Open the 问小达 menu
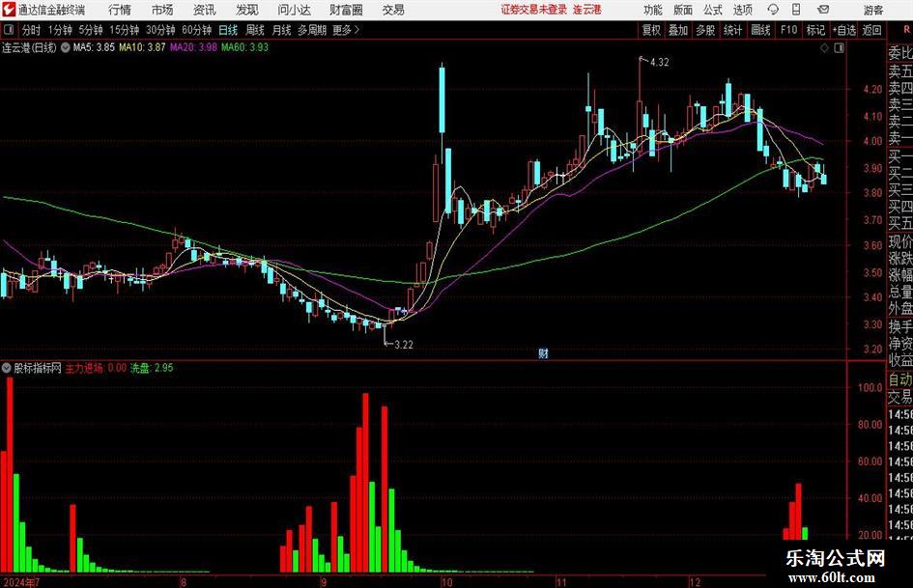This screenshot has height=588, width=913. coord(294,10)
